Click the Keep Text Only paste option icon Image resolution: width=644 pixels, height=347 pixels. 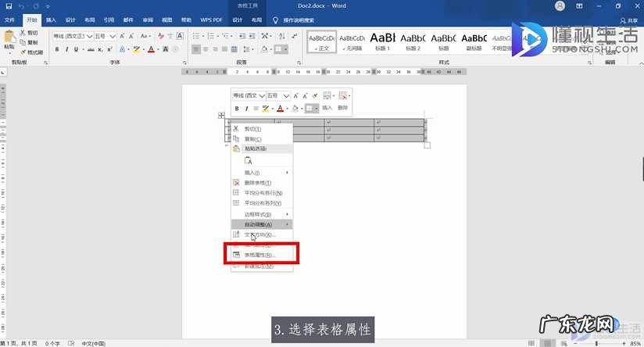pos(248,160)
